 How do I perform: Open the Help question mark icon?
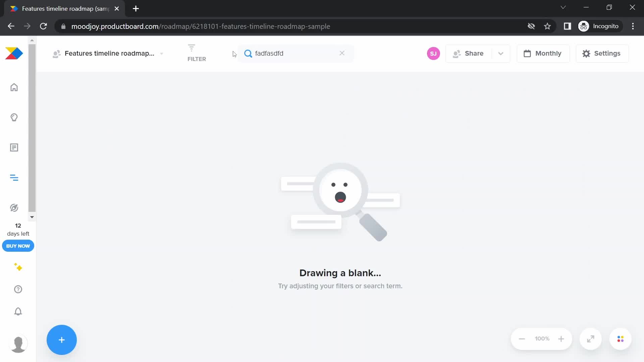click(x=18, y=290)
